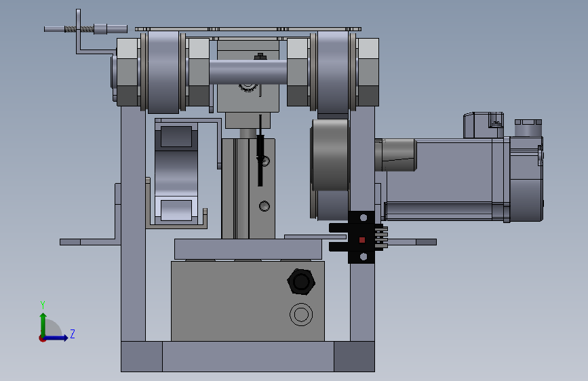
Task: Select the flat plate resting on the gray block
Action: click(248, 249)
